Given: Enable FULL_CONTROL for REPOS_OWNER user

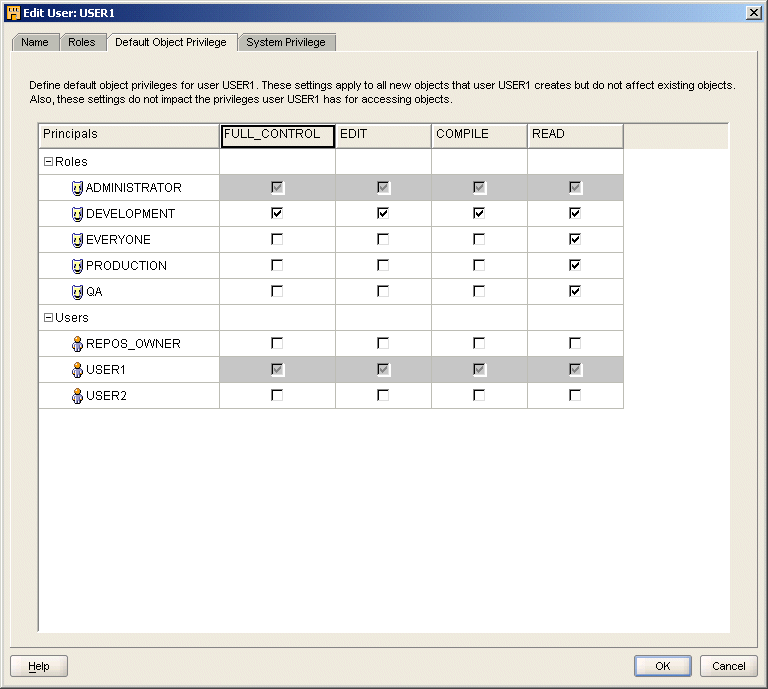Looking at the screenshot, I should 277,343.
